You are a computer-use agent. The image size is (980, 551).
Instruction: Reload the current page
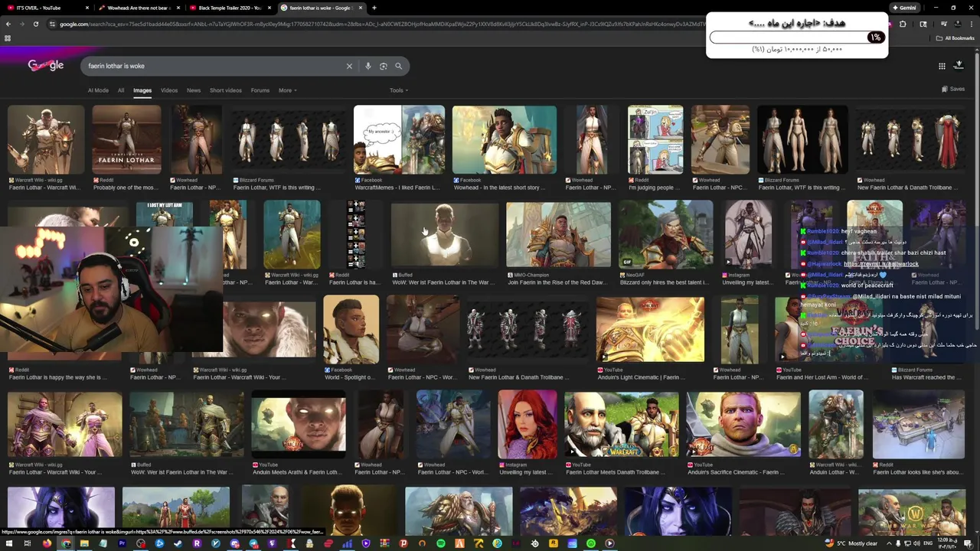36,24
